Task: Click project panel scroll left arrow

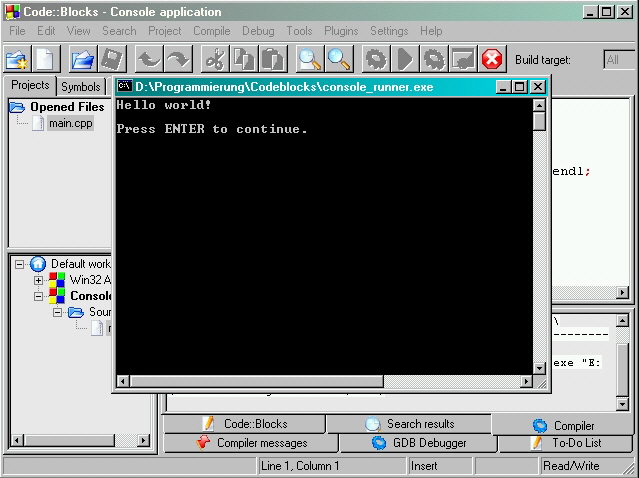Action: [17, 440]
